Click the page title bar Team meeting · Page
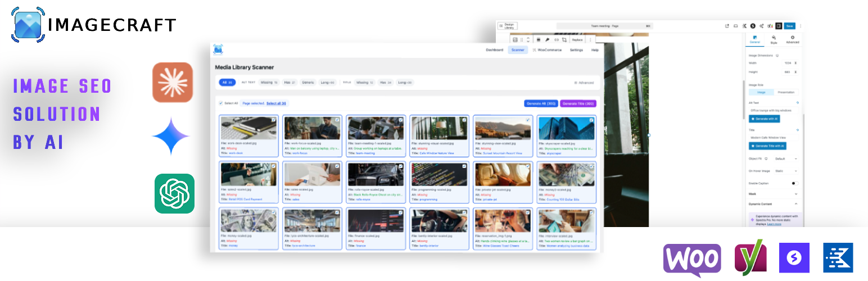This screenshot has height=281, width=868. tap(604, 26)
